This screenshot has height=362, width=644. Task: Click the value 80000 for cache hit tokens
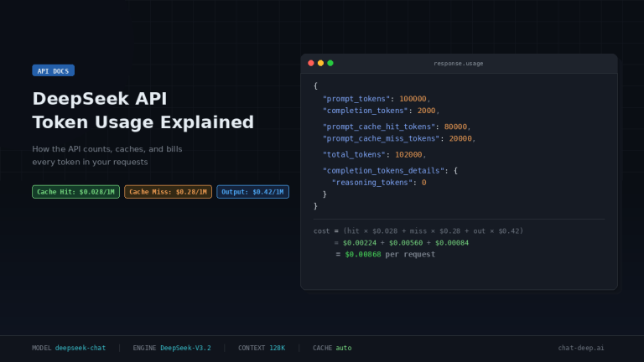tap(455, 127)
